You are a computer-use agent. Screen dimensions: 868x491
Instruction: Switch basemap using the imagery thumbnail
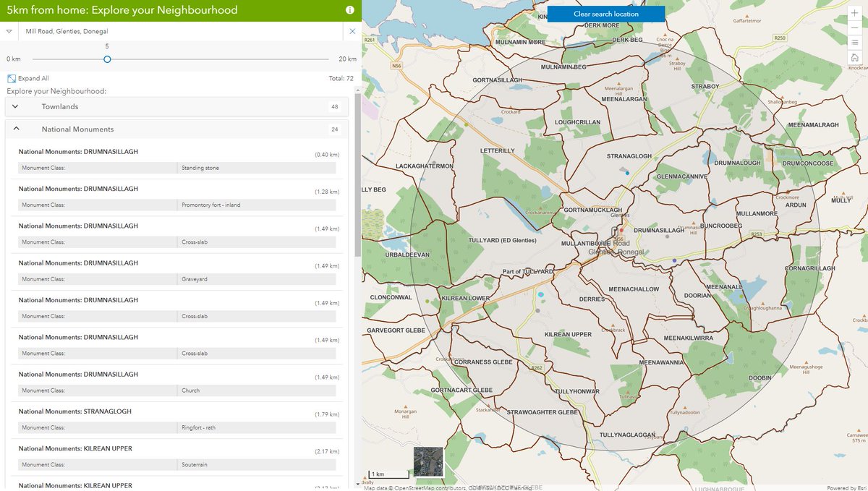tap(427, 461)
